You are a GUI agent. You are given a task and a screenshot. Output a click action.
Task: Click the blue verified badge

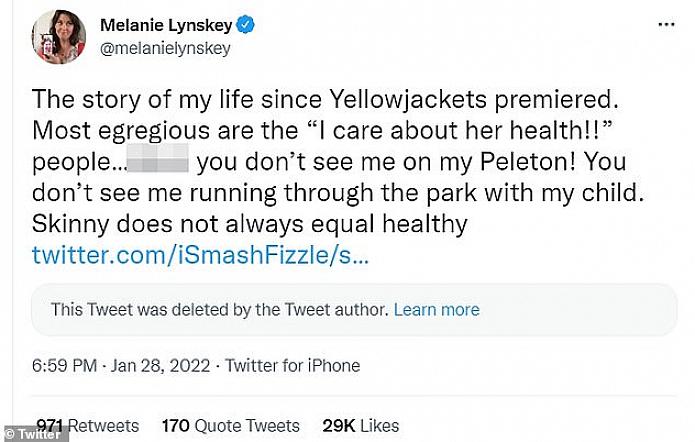point(238,20)
